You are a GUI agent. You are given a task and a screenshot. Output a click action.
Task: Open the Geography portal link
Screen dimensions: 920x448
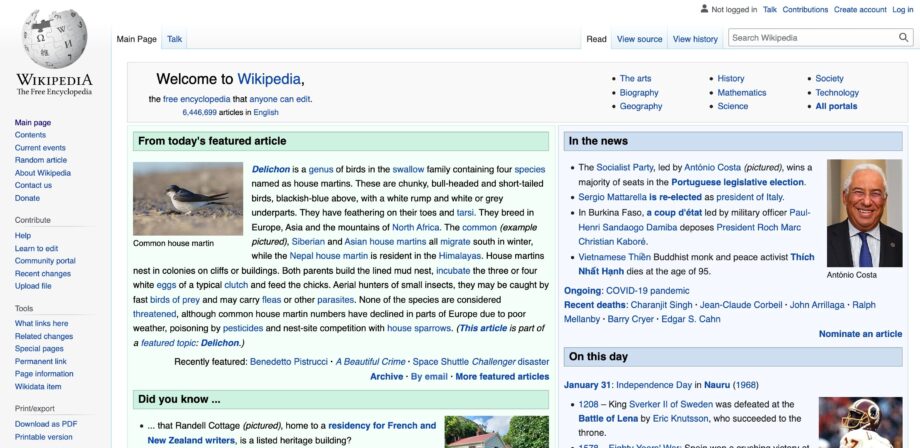coord(641,106)
